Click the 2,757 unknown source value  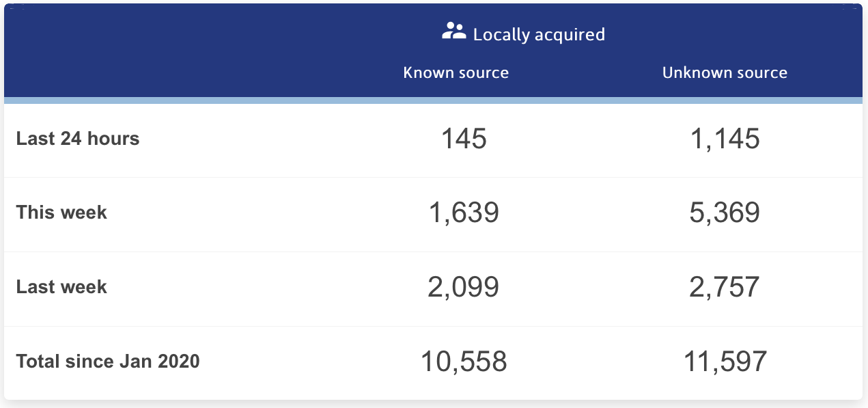[725, 287]
